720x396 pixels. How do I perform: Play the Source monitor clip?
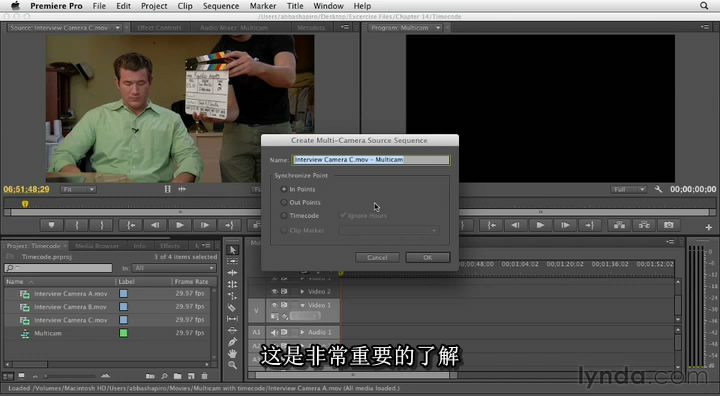pyautogui.click(x=180, y=225)
